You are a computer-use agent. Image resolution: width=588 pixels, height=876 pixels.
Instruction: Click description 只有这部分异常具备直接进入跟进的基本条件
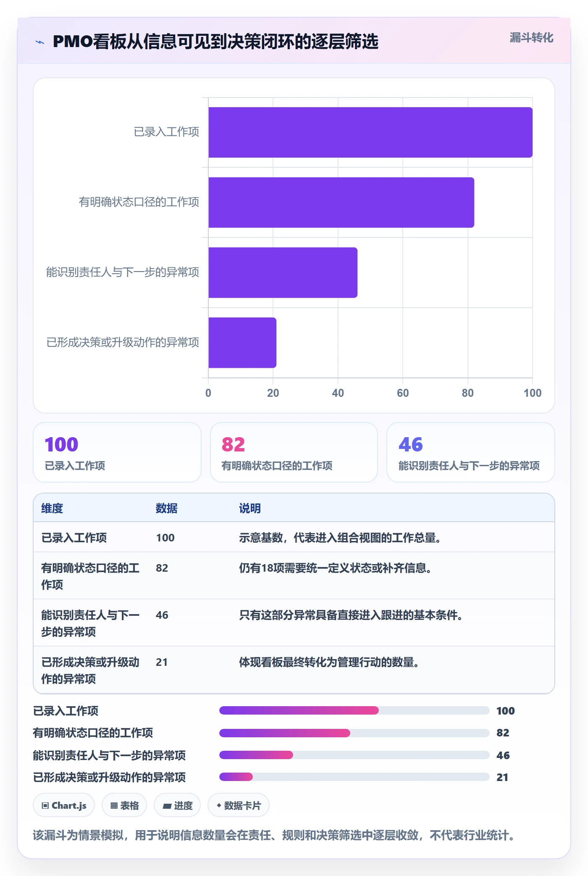pyautogui.click(x=351, y=615)
